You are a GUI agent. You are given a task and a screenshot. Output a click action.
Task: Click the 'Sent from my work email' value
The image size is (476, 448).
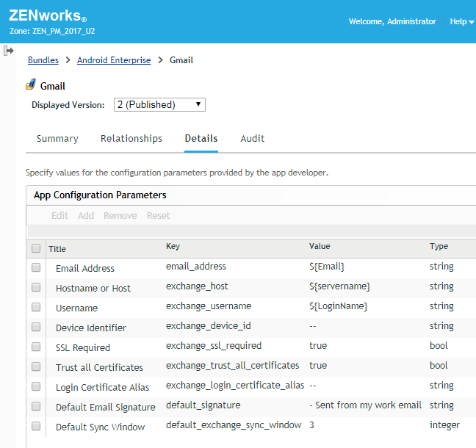[x=365, y=405]
